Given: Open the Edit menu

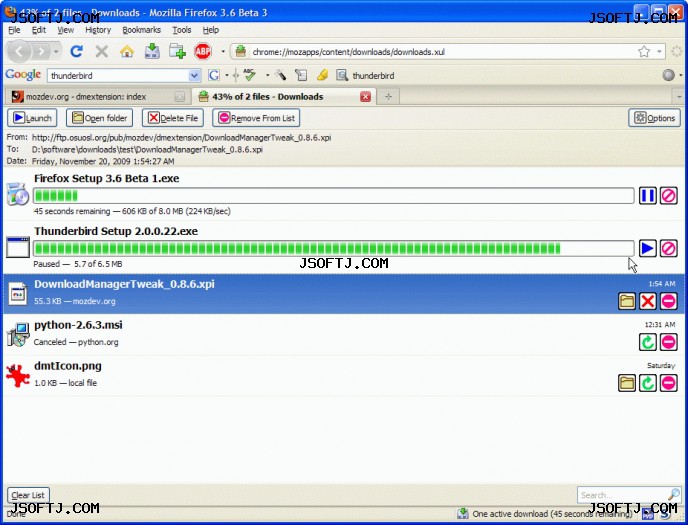Looking at the screenshot, I should (x=39, y=30).
